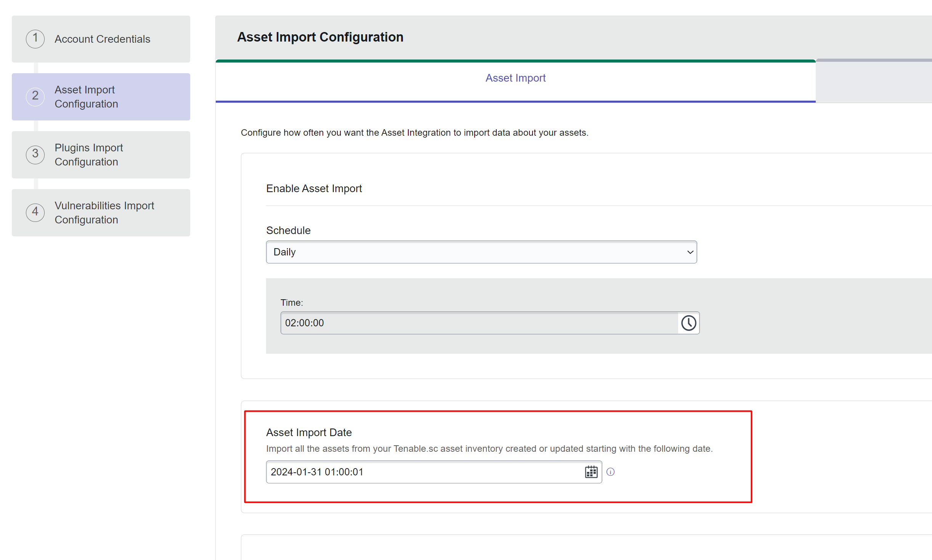Select the gray tab next to Asset Import
932x560 pixels.
pos(874,81)
